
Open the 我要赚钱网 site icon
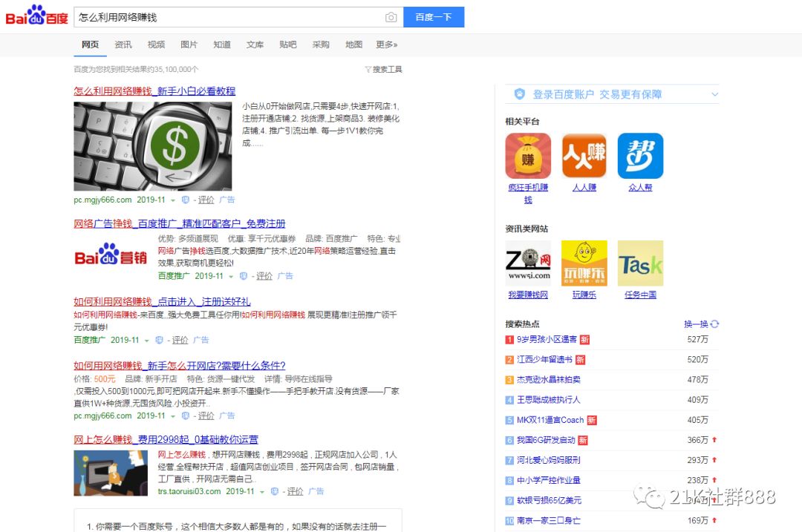click(528, 263)
